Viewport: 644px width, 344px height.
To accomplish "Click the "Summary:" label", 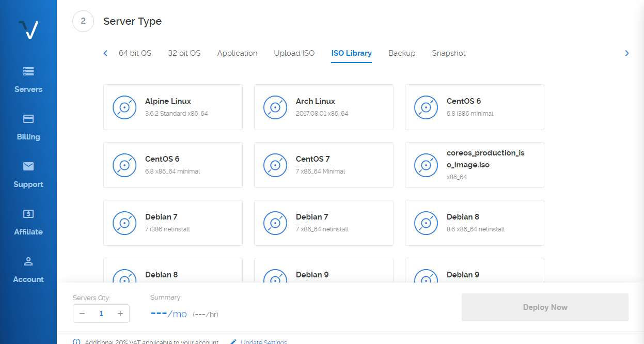I will coord(166,298).
